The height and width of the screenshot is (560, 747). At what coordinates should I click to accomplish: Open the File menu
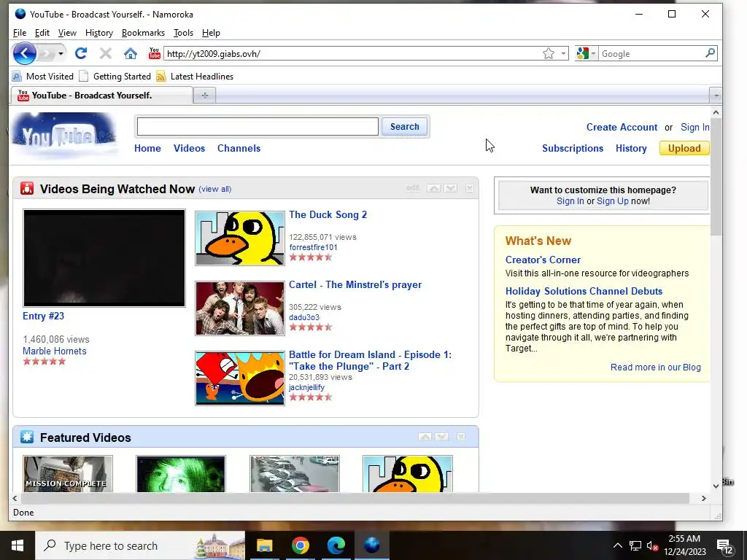coord(20,33)
